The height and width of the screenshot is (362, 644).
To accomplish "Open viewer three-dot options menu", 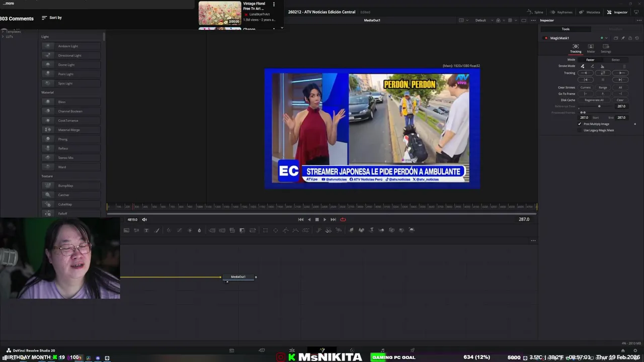I will (533, 20).
